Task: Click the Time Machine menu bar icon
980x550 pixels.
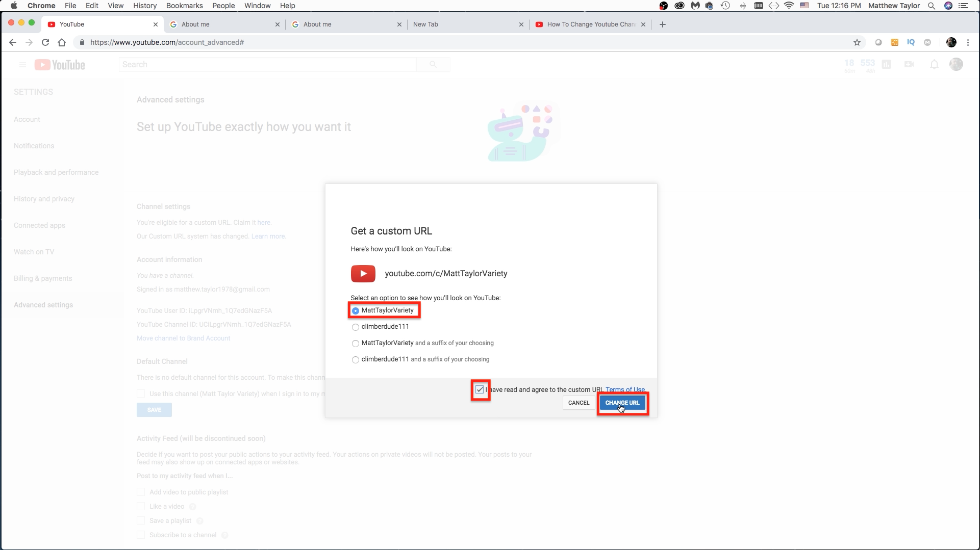Action: click(x=725, y=6)
